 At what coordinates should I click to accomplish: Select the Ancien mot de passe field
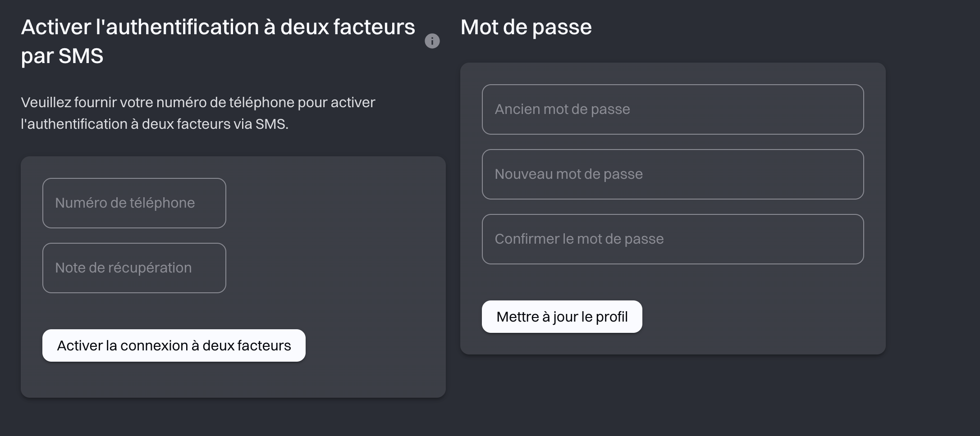pyautogui.click(x=672, y=109)
